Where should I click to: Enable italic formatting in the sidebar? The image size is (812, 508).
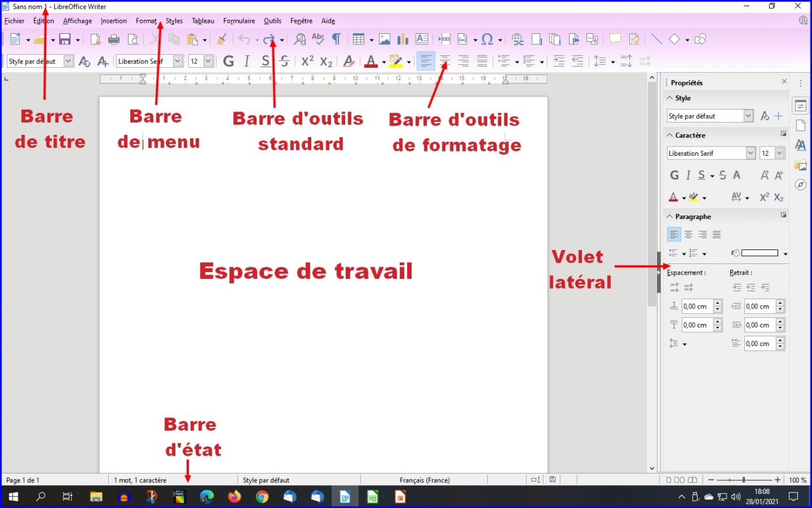(689, 175)
